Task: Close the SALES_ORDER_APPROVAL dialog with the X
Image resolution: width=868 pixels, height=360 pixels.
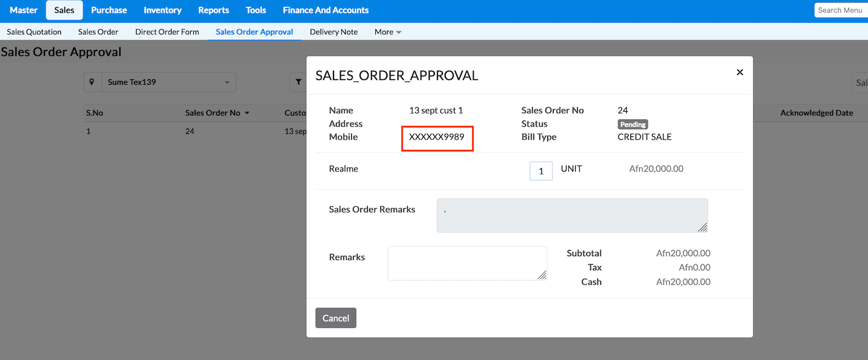Action: pyautogui.click(x=739, y=72)
